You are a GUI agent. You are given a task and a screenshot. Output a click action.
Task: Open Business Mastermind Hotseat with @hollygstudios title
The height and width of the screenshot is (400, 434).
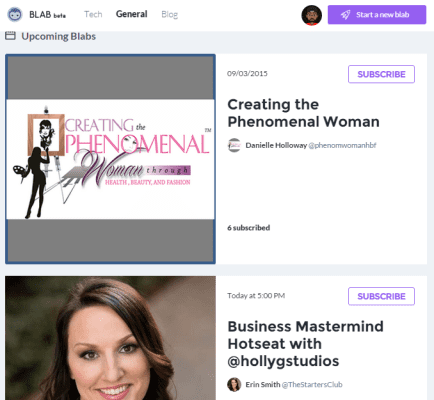click(305, 344)
